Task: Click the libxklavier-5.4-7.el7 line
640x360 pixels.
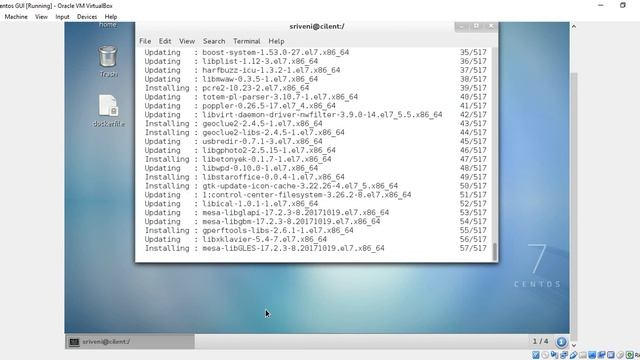Action: pyautogui.click(x=316, y=240)
